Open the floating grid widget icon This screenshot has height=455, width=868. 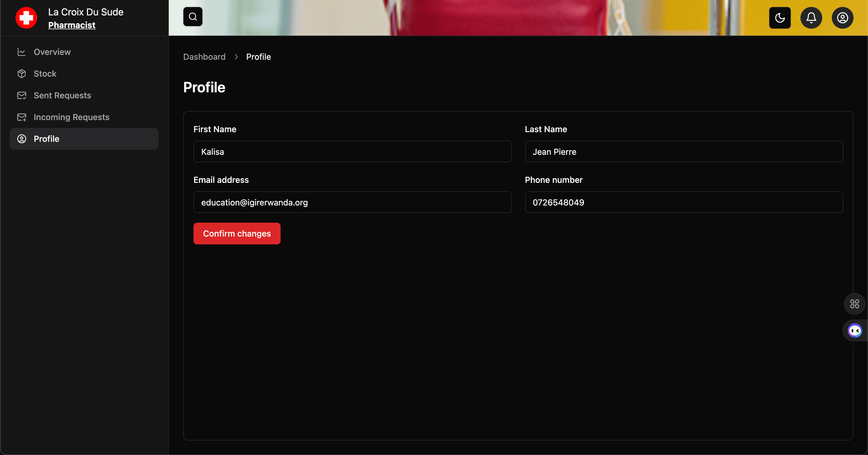[x=854, y=304]
